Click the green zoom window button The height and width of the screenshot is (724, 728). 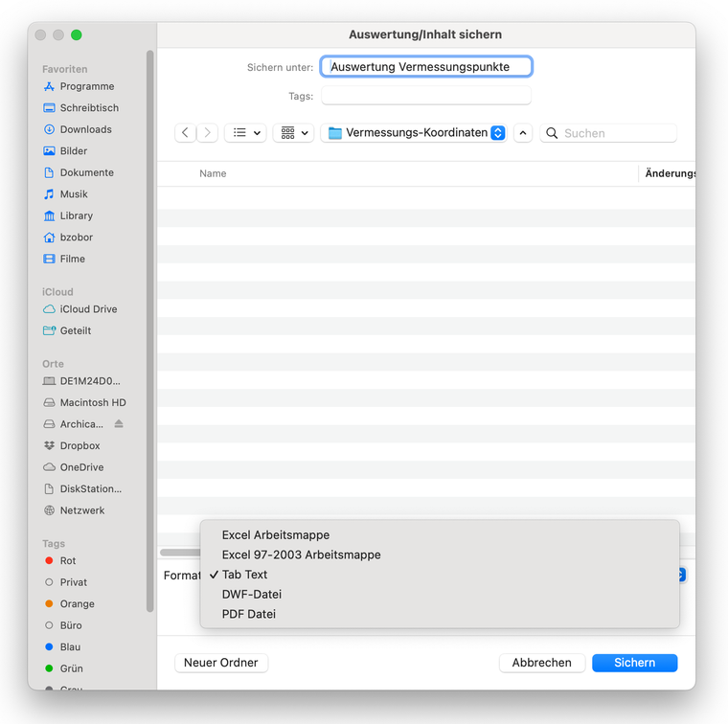[x=77, y=34]
